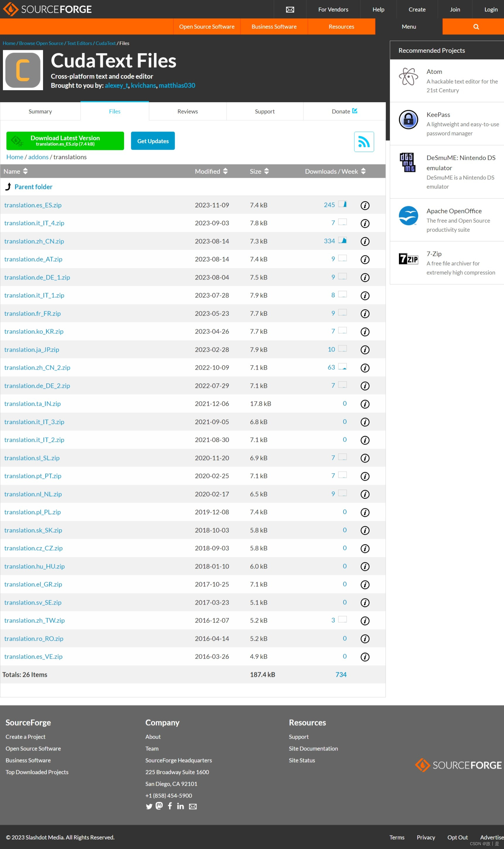Download translation.ko_KR.zip
This screenshot has height=849, width=504.
(x=34, y=332)
